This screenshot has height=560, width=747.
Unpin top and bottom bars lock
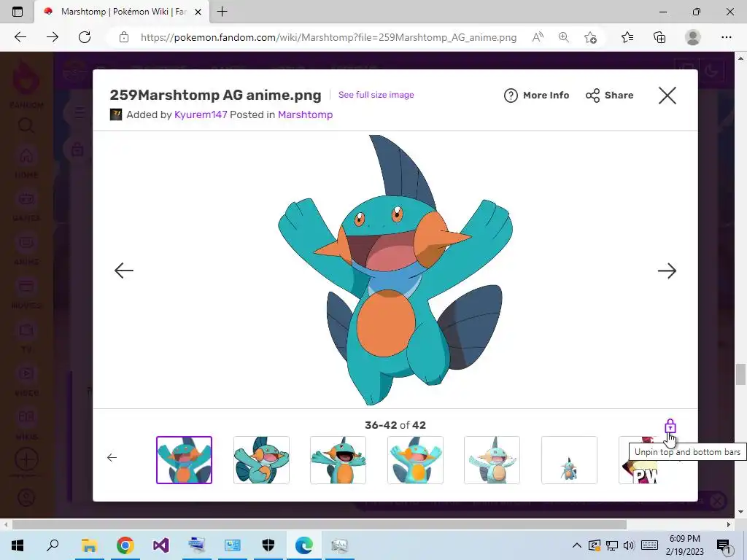[x=670, y=426]
